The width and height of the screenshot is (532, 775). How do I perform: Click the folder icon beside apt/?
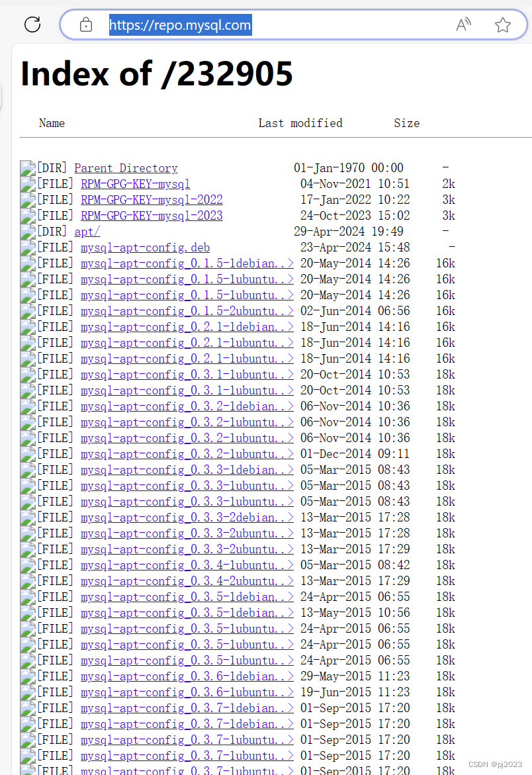[x=28, y=232]
